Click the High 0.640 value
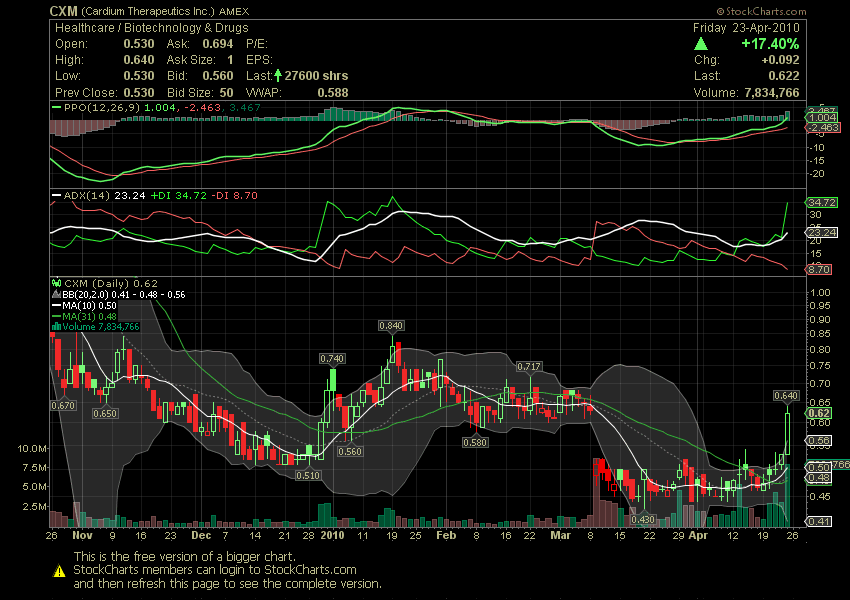The width and height of the screenshot is (850, 600). pyautogui.click(x=139, y=60)
